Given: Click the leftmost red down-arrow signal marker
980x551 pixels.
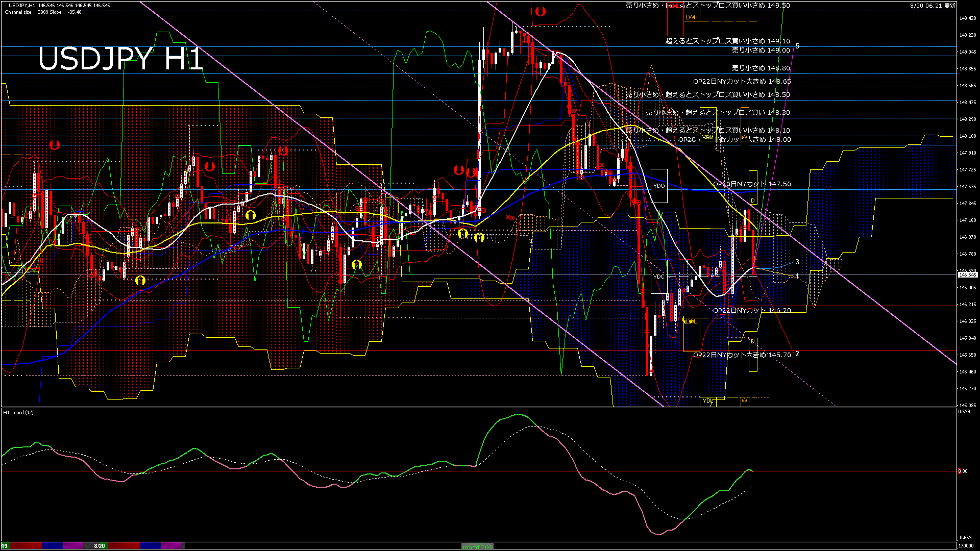Looking at the screenshot, I should pos(55,145).
